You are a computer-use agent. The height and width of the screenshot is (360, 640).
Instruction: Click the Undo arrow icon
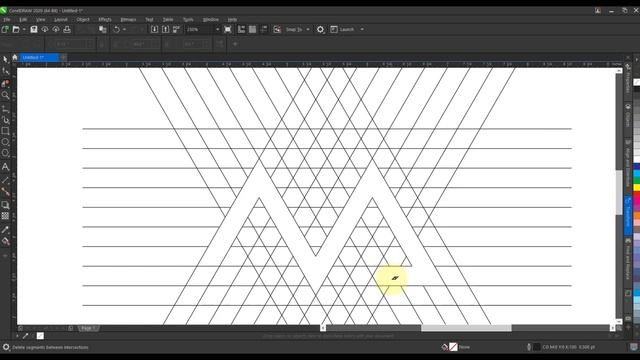[117, 29]
